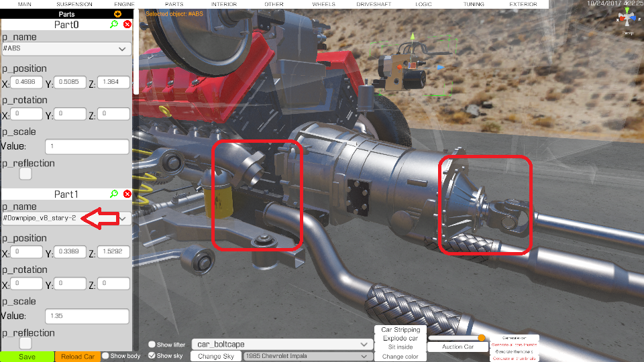Switch to the SUSPENSION tab
The image size is (644, 362).
74,4
